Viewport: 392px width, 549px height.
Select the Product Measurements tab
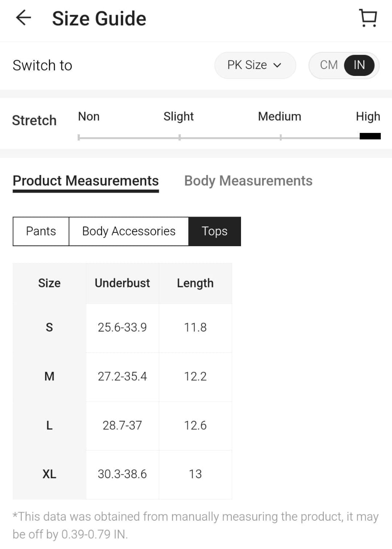(x=86, y=181)
